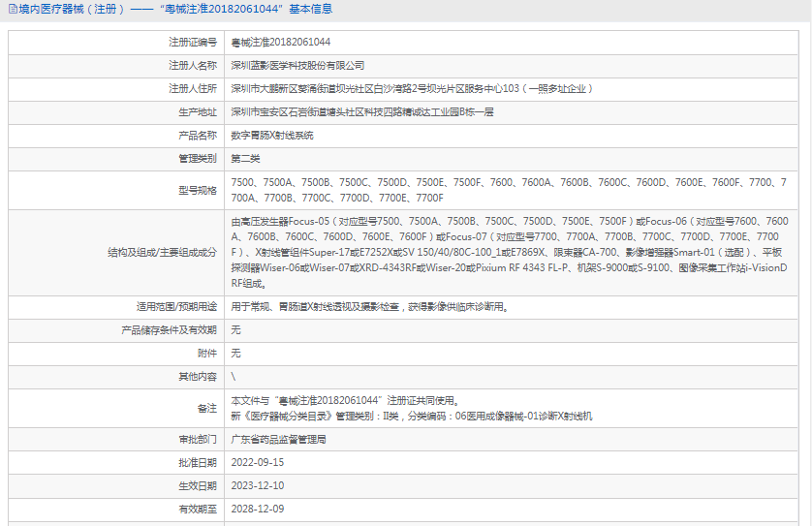Select the '无' value in the 附件 row
This screenshot has width=812, height=526.
pyautogui.click(x=235, y=354)
